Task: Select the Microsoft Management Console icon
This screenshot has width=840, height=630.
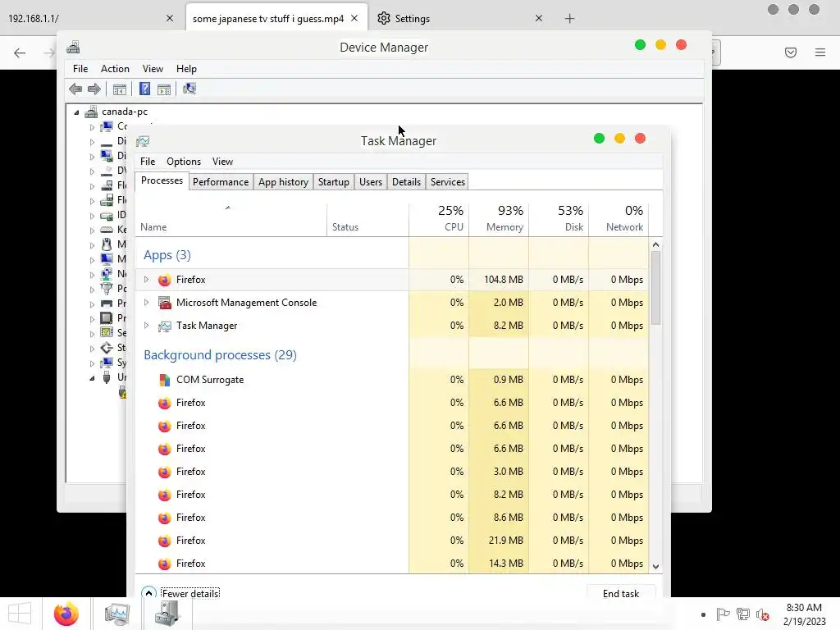Action: tap(164, 303)
